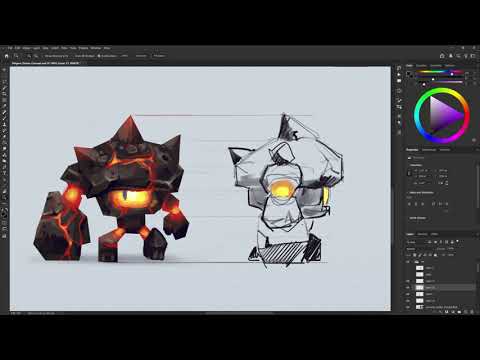The width and height of the screenshot is (480, 360).
Task: Click the top hue slider in Color panel
Action: (x=440, y=71)
